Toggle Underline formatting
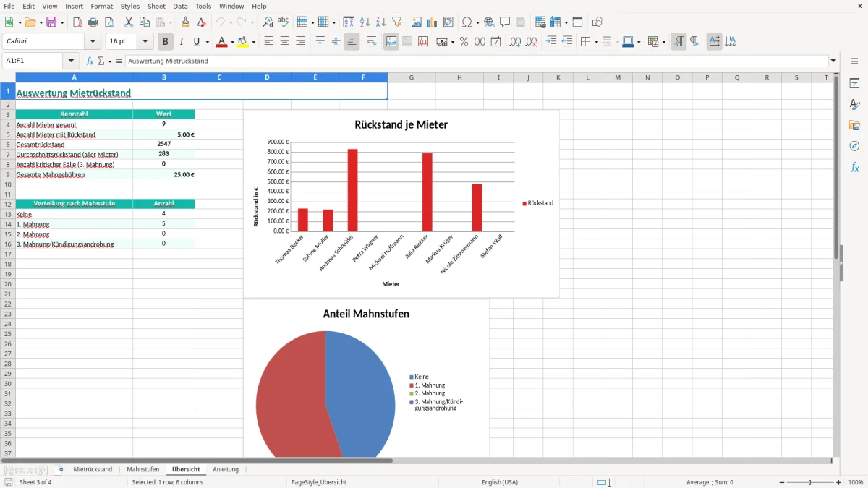868x488 pixels. click(197, 42)
